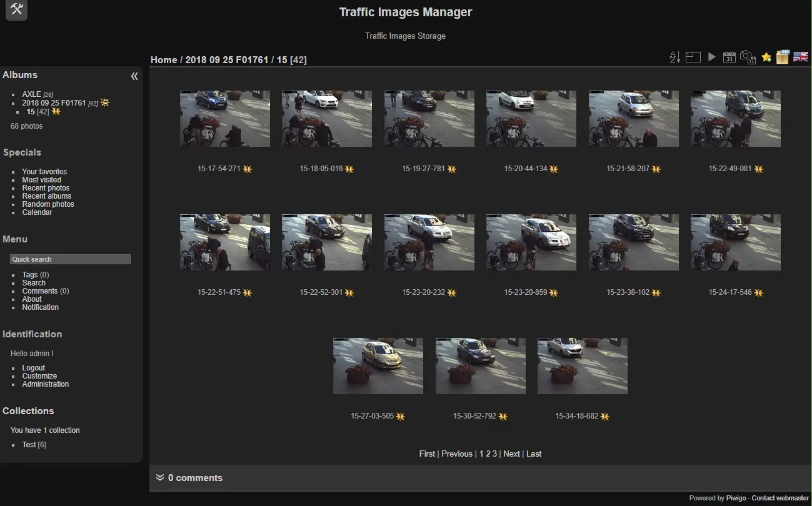812x506 pixels.
Task: Open Most visited in Specials
Action: pyautogui.click(x=41, y=180)
